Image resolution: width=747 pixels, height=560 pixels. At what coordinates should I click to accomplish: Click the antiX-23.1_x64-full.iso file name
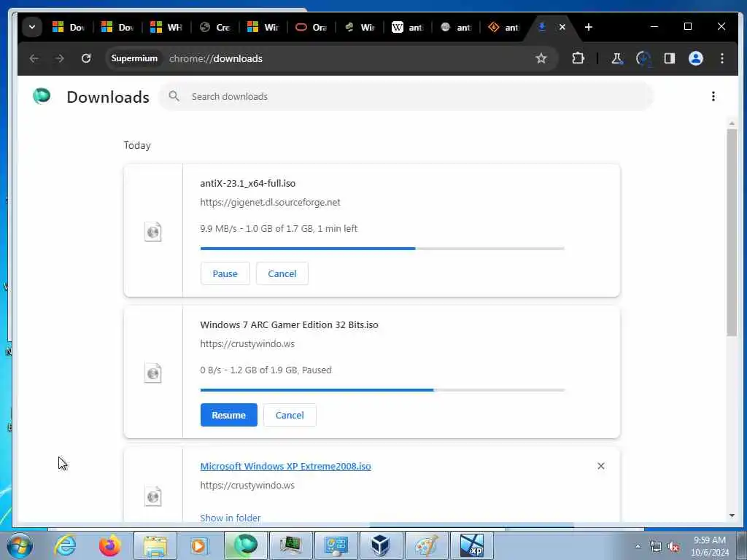coord(248,183)
